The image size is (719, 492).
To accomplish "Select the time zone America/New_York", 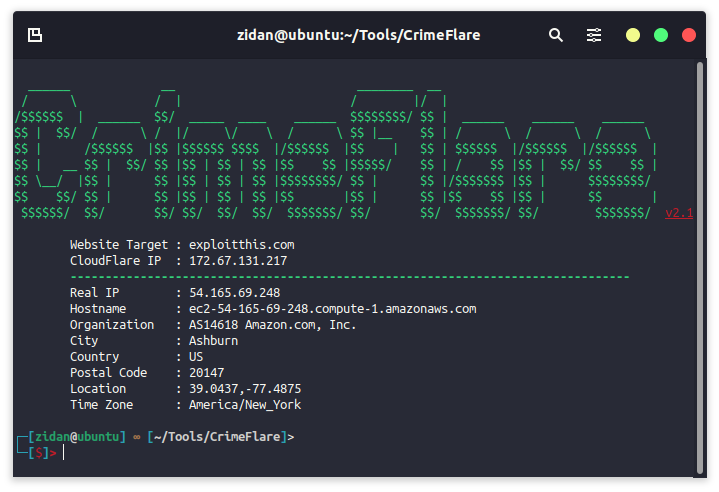I will click(x=245, y=404).
